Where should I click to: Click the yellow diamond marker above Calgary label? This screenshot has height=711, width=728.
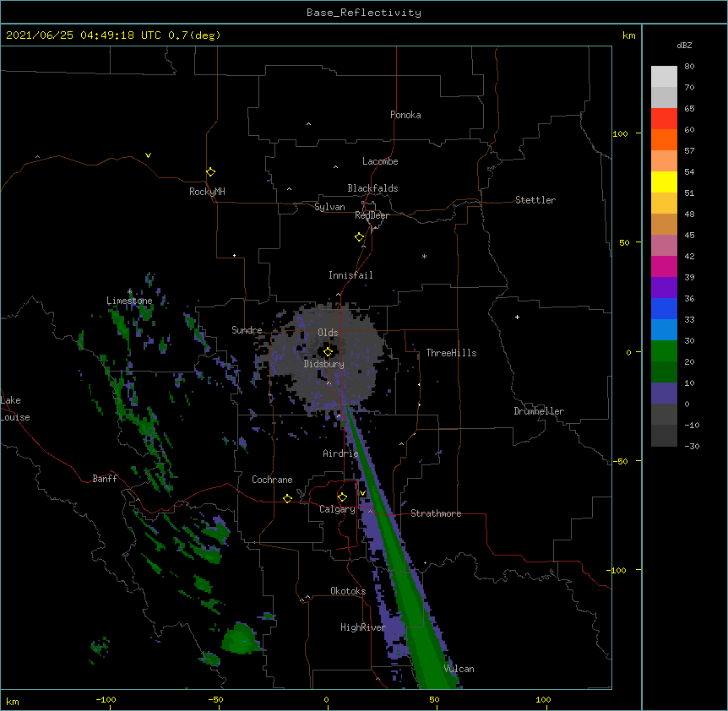(x=342, y=497)
